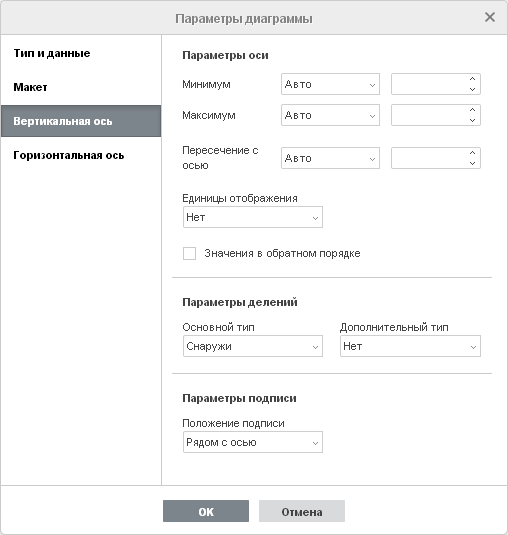This screenshot has height=535, width=508.
Task: Open the Дополнительный тип dropdown
Action: (x=410, y=346)
